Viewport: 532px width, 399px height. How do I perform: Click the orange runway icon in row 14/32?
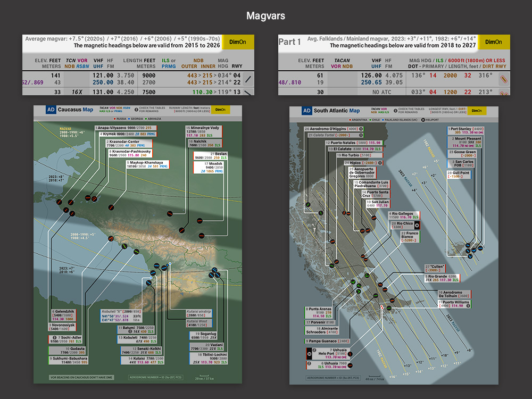pyautogui.click(x=504, y=79)
